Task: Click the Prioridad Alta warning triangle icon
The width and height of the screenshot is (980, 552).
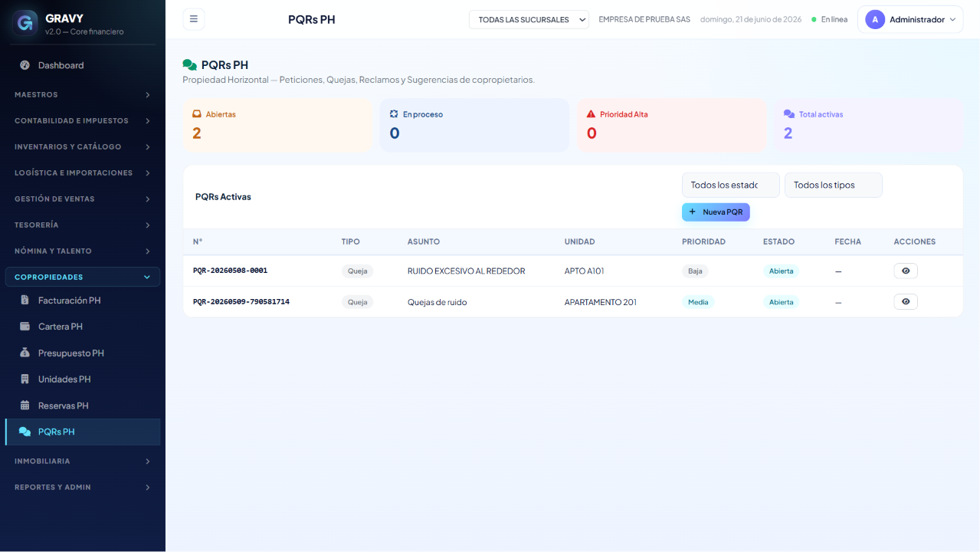Action: 591,114
